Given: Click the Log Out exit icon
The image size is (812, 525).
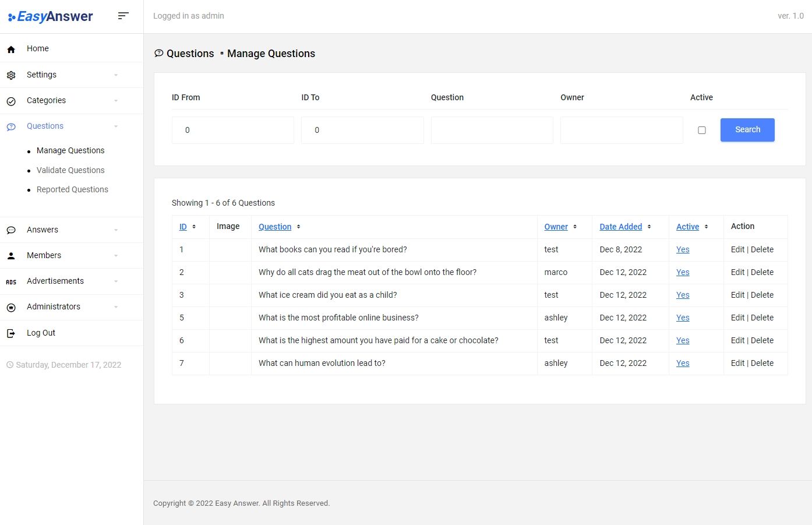Looking at the screenshot, I should (x=11, y=333).
